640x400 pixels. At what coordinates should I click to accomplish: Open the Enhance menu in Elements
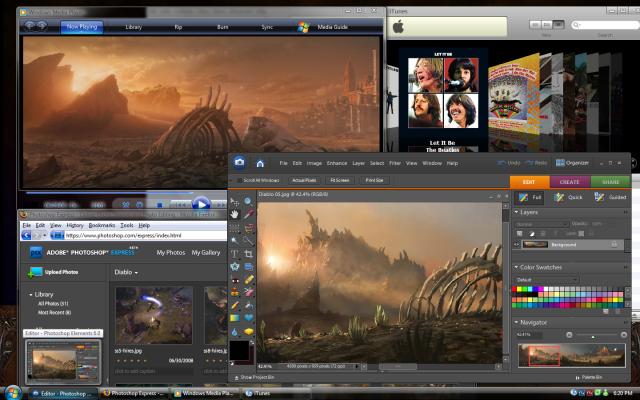click(x=337, y=163)
